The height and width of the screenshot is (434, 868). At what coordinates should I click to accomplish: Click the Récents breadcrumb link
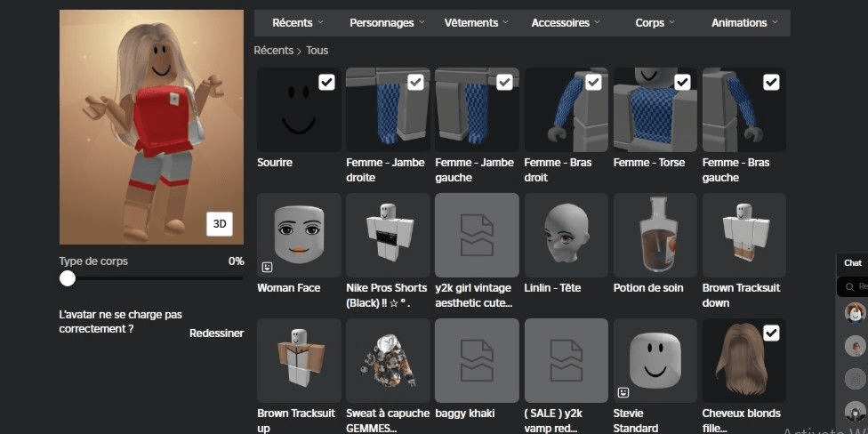[273, 51]
